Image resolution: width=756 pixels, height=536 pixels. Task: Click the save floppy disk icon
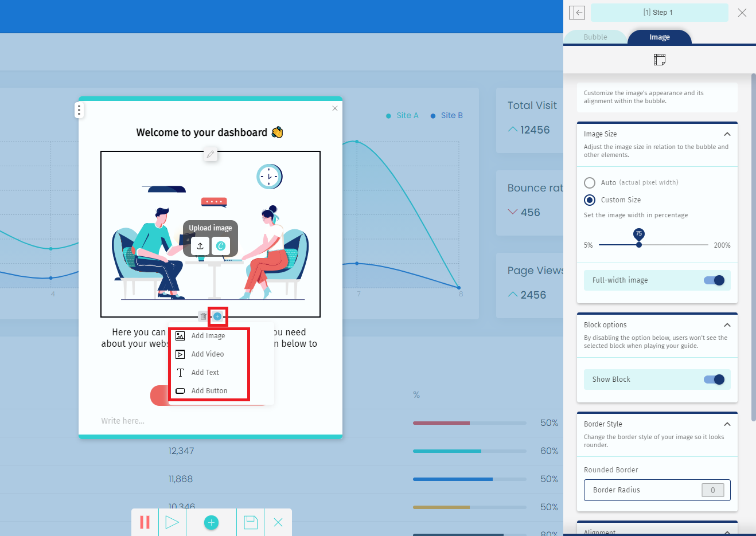(x=251, y=522)
